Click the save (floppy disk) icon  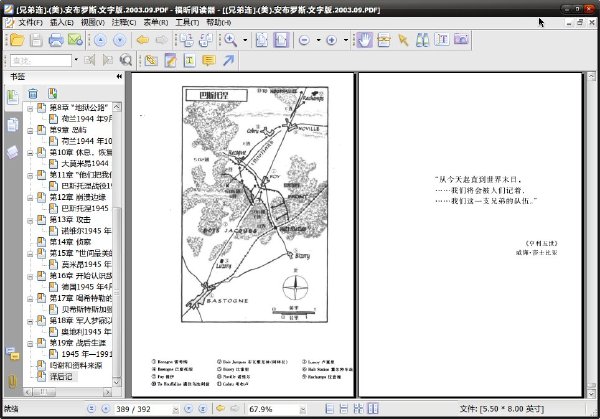(x=36, y=40)
